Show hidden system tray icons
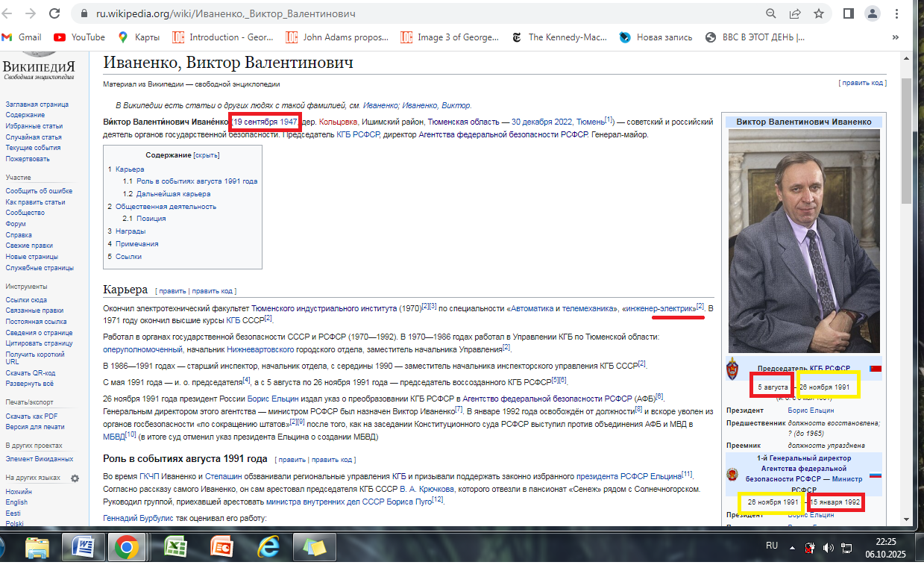This screenshot has width=924, height=565. point(792,547)
